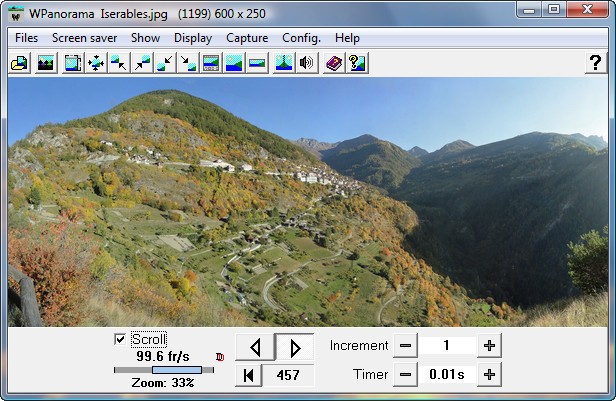Move window to bottom-right corner icon
Viewport: 616px width, 401px height.
click(x=188, y=63)
